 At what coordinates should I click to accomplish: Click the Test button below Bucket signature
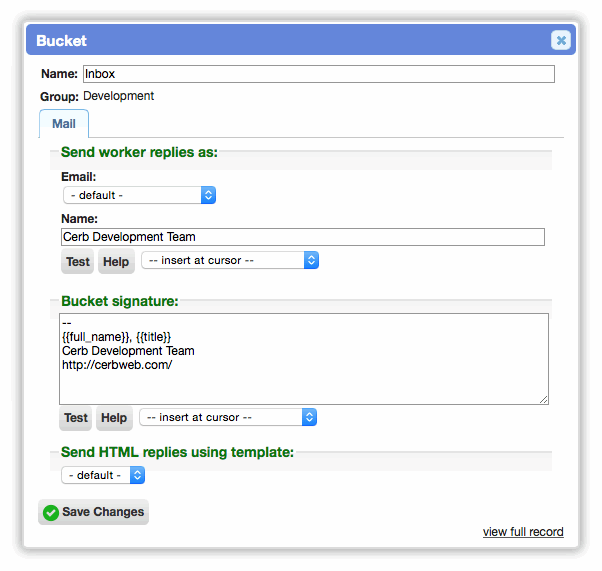pyautogui.click(x=76, y=418)
